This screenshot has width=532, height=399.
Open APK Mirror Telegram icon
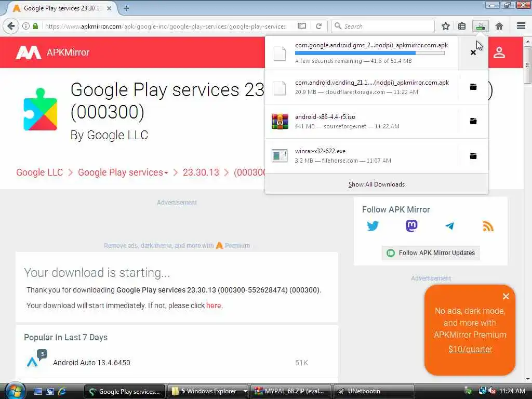[449, 226]
